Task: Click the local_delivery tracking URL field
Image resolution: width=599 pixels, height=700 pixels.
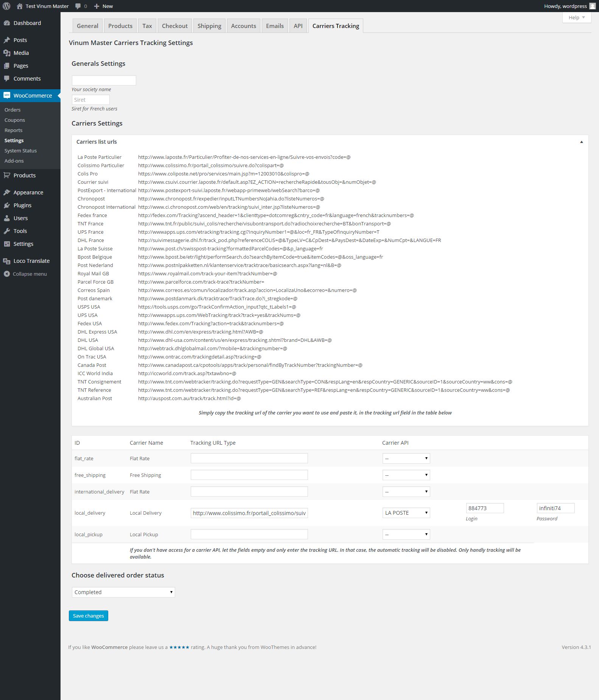Action: (249, 513)
